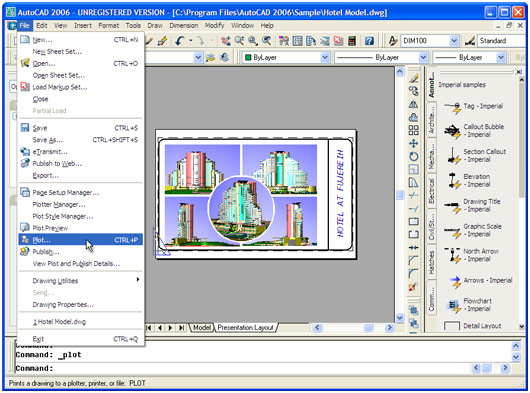Image resolution: width=530 pixels, height=393 pixels.
Task: Select the Extend tool
Action: pos(414,209)
